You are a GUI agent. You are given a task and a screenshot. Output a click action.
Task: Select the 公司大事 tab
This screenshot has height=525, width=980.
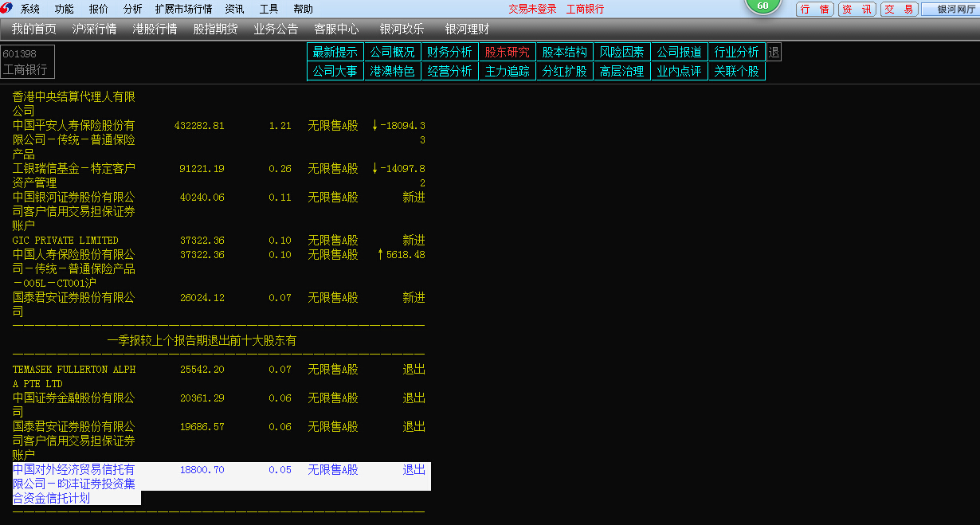[x=335, y=71]
